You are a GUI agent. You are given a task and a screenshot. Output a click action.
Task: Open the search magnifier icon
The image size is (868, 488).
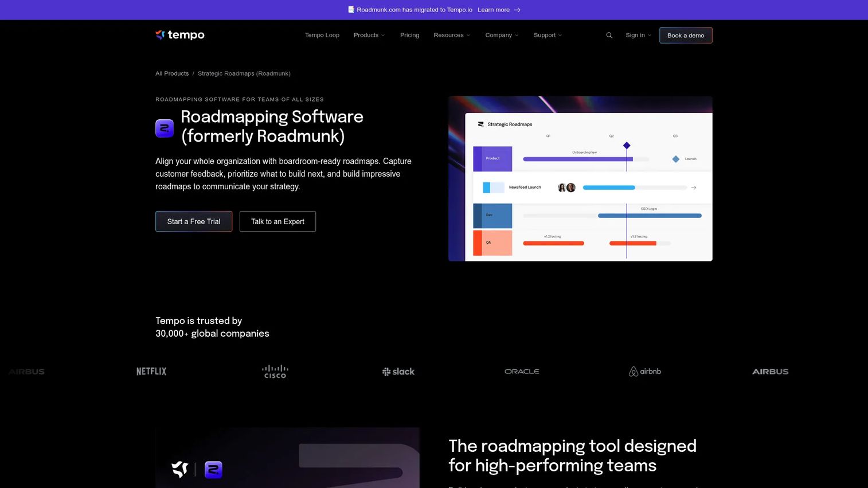[x=609, y=36]
